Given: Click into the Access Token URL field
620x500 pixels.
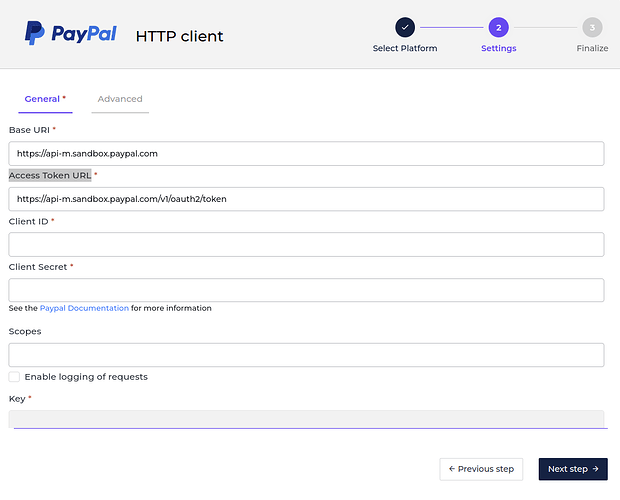Looking at the screenshot, I should click(x=306, y=199).
